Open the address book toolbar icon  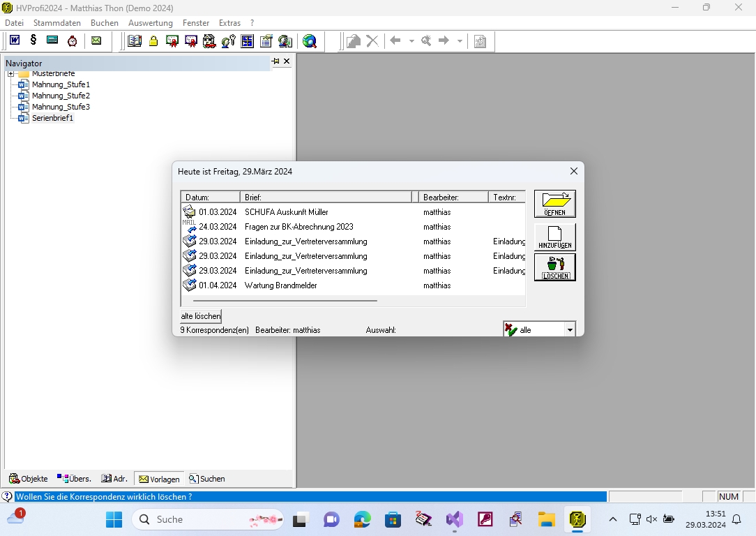(135, 41)
